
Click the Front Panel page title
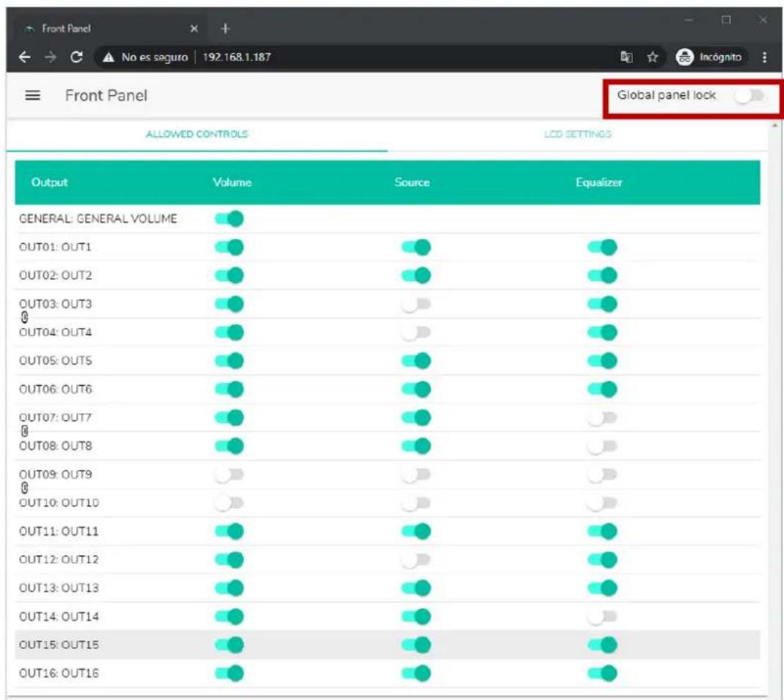point(106,95)
